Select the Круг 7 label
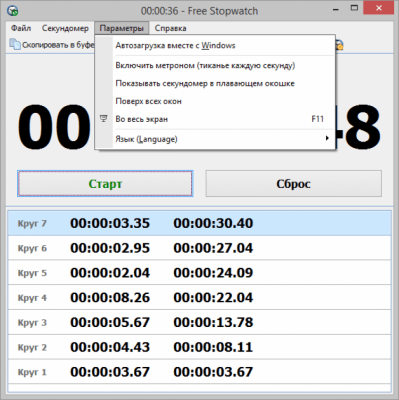This screenshot has height=400, width=399. [x=32, y=223]
